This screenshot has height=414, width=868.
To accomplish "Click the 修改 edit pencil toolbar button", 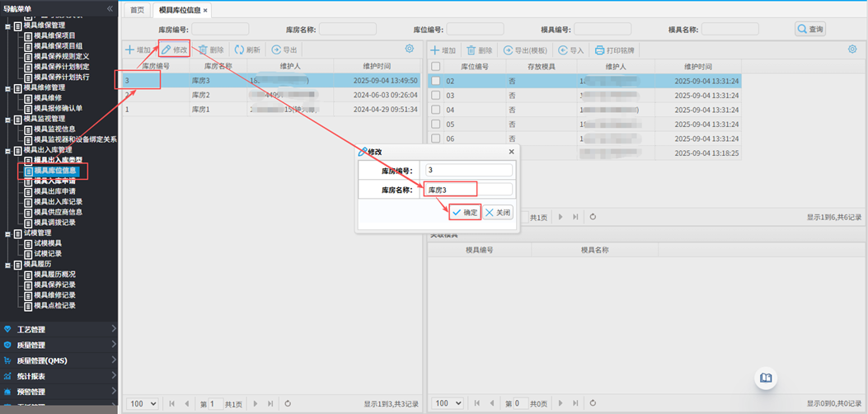I will pyautogui.click(x=174, y=50).
